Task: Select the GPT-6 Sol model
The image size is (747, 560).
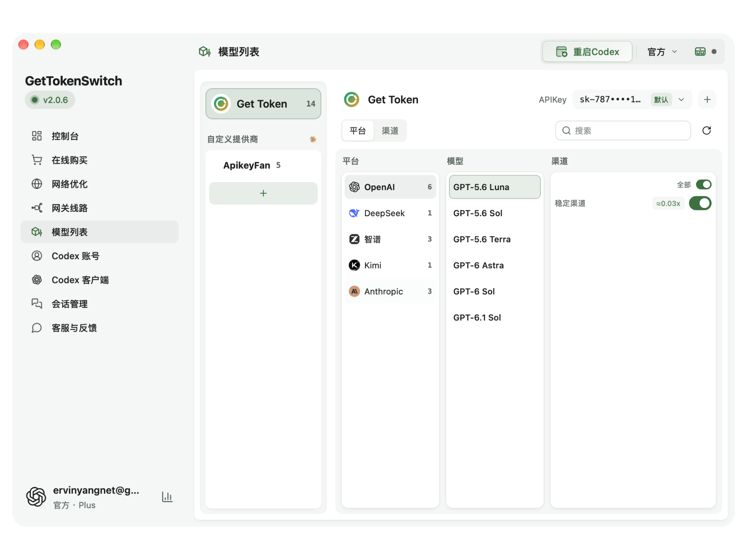Action: coord(494,291)
